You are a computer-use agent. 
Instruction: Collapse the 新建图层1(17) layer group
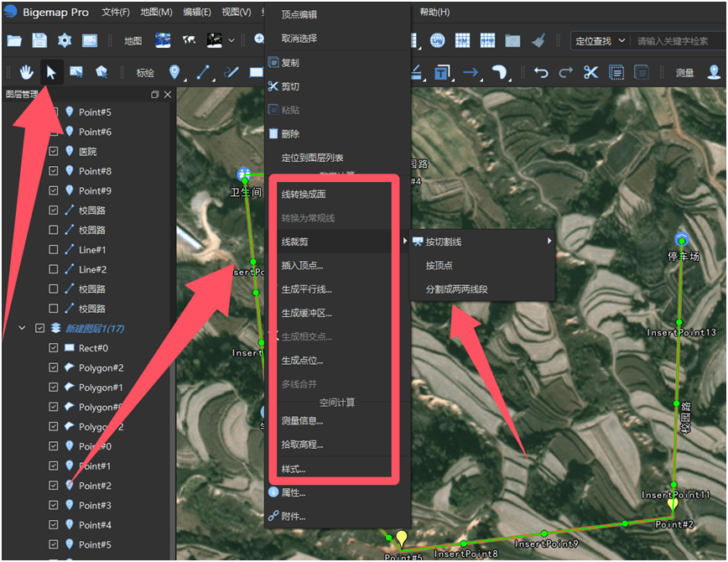[22, 328]
